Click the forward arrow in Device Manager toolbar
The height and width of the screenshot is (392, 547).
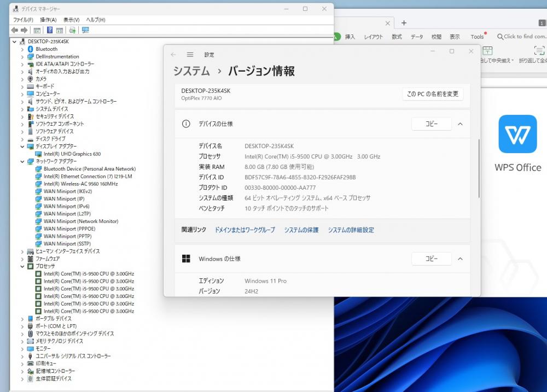24,30
